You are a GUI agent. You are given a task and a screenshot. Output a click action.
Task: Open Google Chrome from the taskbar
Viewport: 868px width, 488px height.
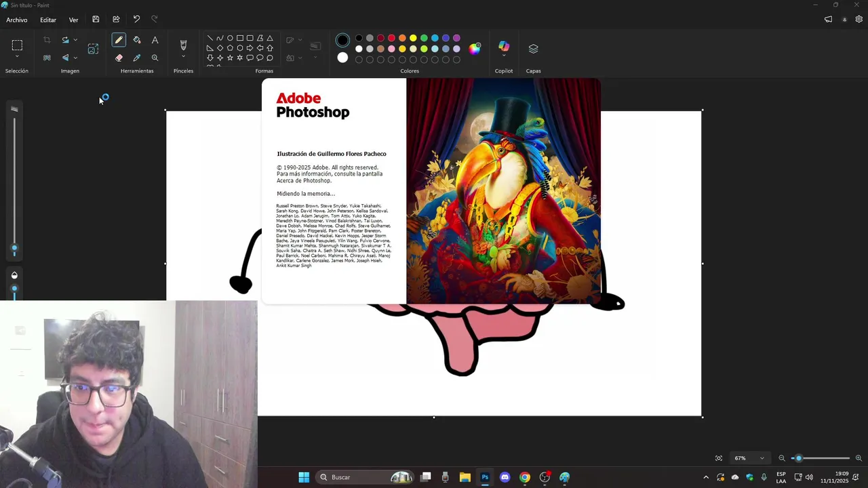click(525, 477)
